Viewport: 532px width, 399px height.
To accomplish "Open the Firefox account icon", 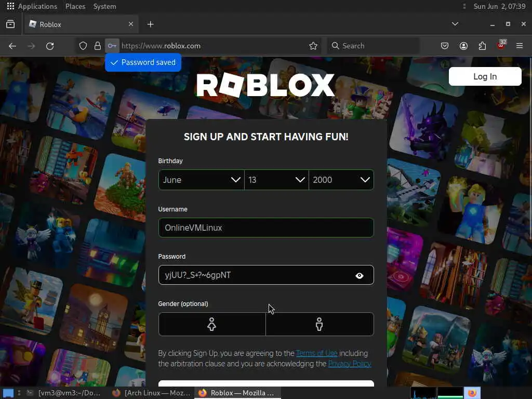I will coord(463,46).
